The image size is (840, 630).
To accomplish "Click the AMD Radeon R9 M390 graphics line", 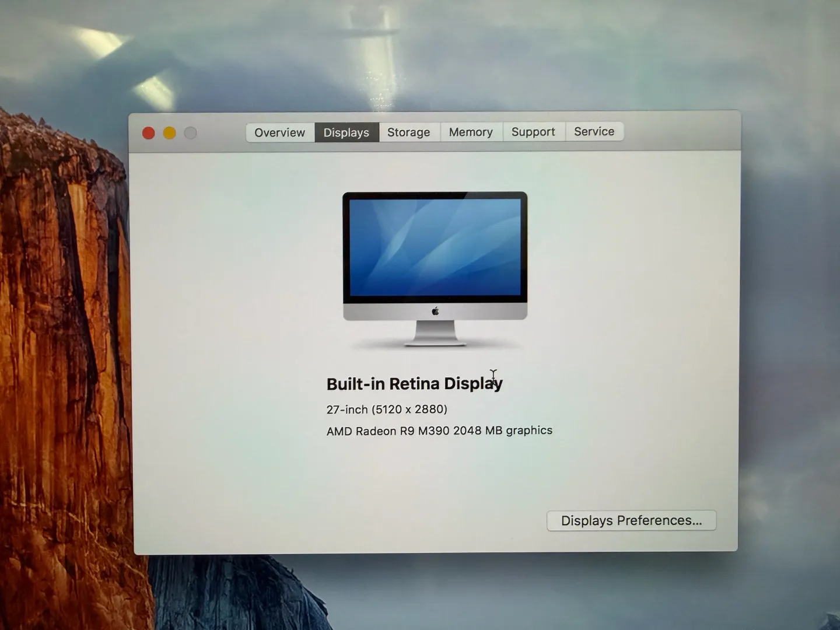I will tap(439, 431).
